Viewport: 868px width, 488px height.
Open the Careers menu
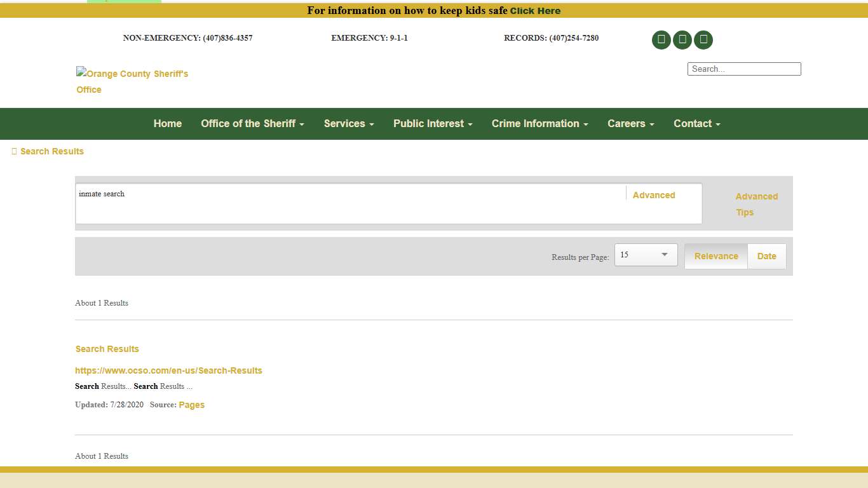pos(630,124)
